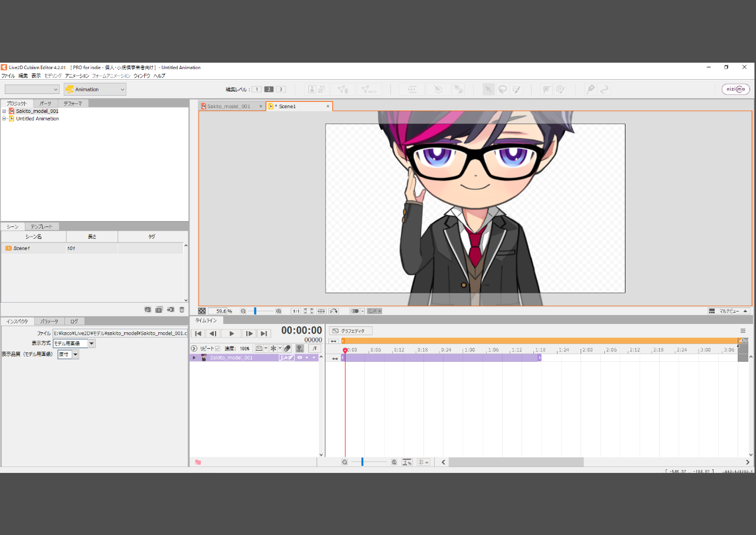
Task: Click the new scene icon in scene panel
Action: click(x=148, y=310)
